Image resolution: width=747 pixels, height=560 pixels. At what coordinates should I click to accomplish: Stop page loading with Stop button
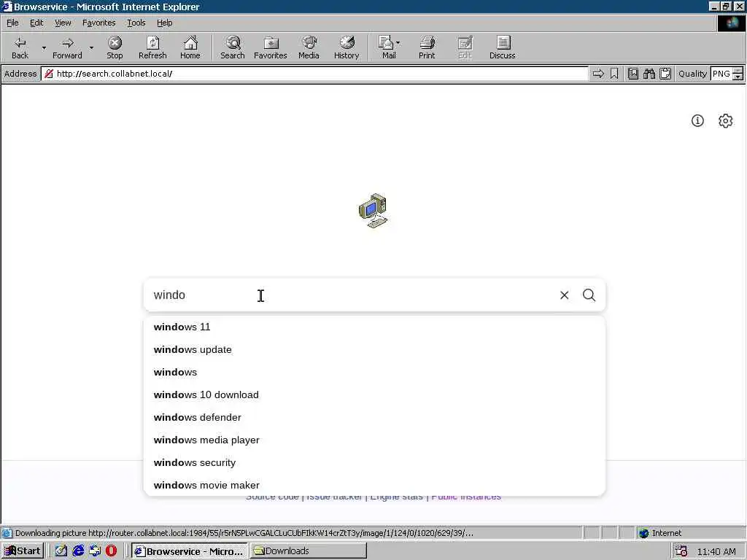click(115, 47)
